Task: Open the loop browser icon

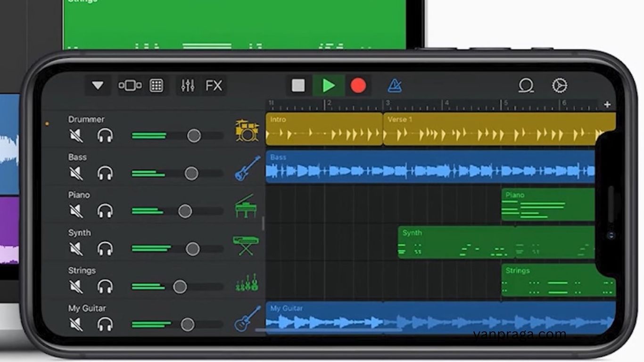Action: click(x=526, y=86)
